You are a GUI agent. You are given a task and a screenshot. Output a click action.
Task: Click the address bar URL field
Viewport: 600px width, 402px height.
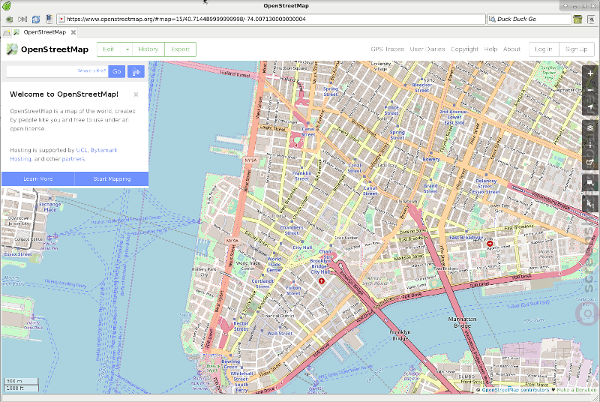(271, 19)
